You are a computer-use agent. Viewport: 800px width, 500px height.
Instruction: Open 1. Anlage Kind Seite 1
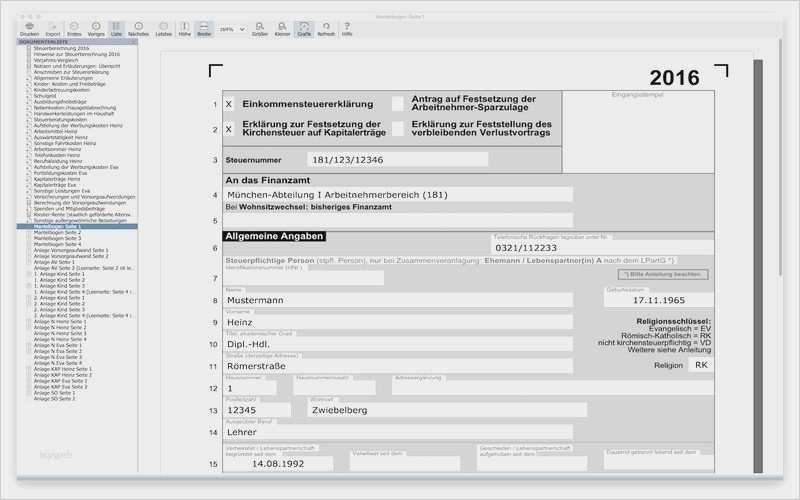tap(59, 274)
